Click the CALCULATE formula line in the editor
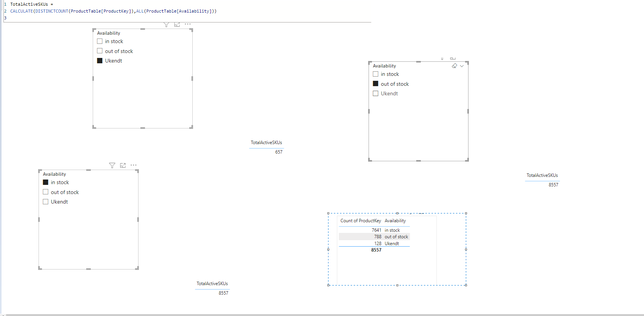This screenshot has width=644, height=316. [x=113, y=11]
